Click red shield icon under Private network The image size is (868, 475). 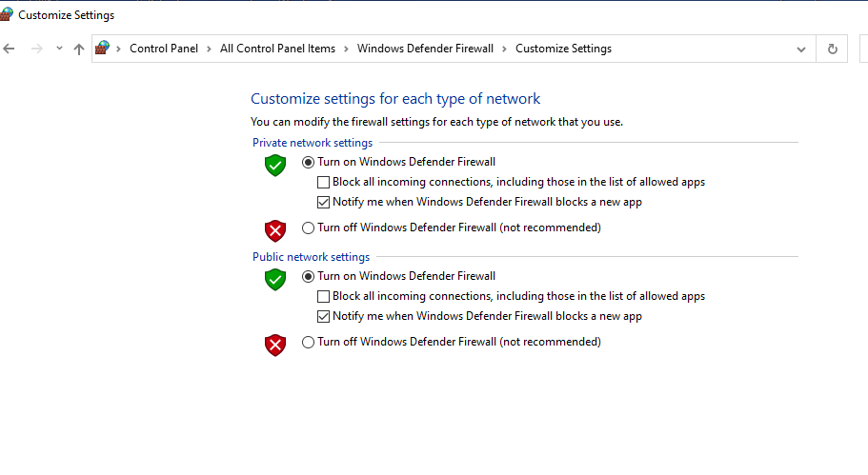(275, 230)
